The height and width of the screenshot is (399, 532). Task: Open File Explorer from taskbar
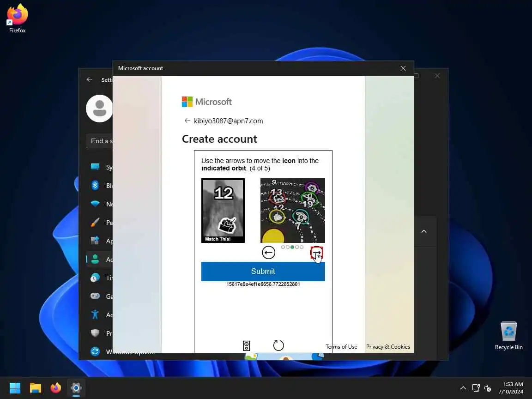coord(35,388)
